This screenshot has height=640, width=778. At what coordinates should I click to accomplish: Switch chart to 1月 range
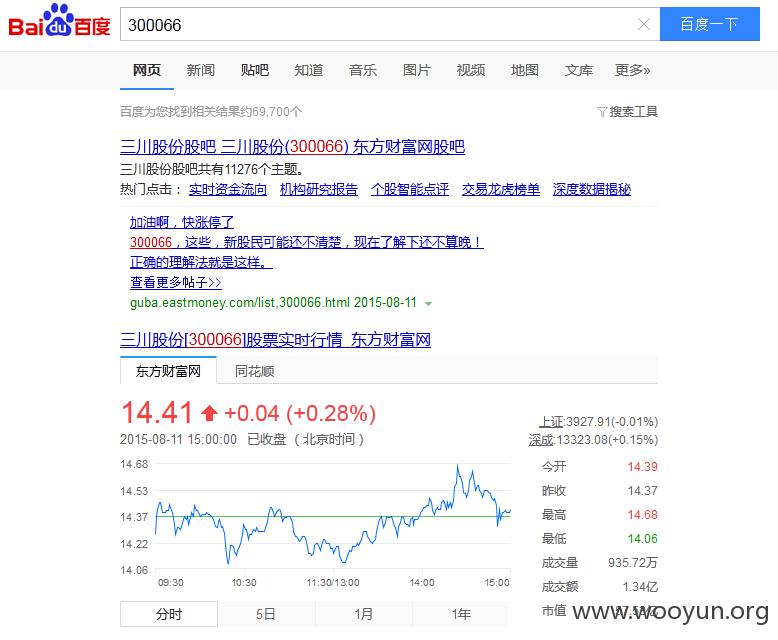(363, 614)
